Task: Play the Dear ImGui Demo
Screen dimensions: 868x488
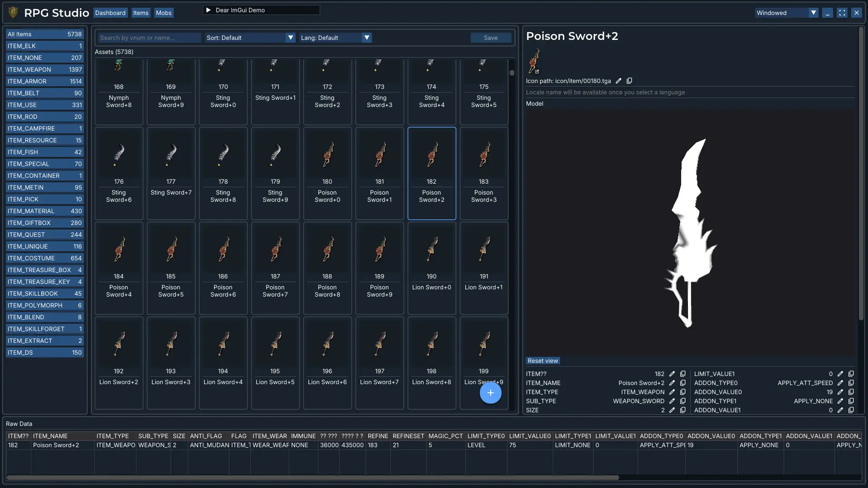Action: tap(209, 10)
